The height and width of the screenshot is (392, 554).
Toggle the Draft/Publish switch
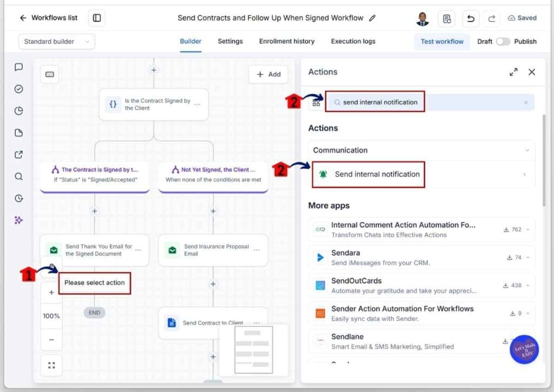pos(503,42)
